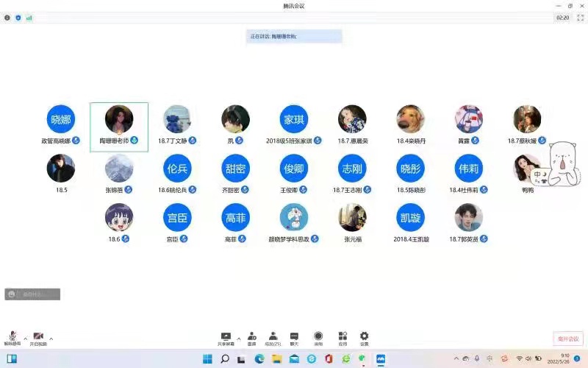The width and height of the screenshot is (588, 368).
Task: Open the Invite (邀请) icon
Action: [251, 337]
